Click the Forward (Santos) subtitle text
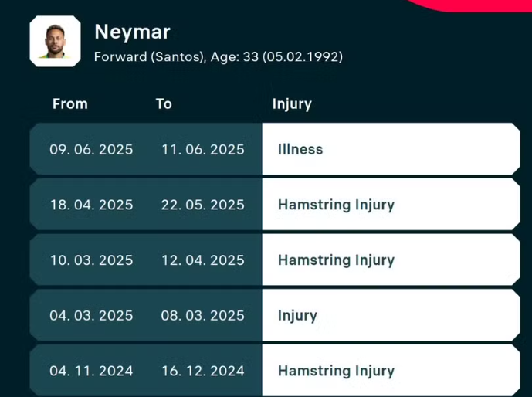 coord(149,57)
